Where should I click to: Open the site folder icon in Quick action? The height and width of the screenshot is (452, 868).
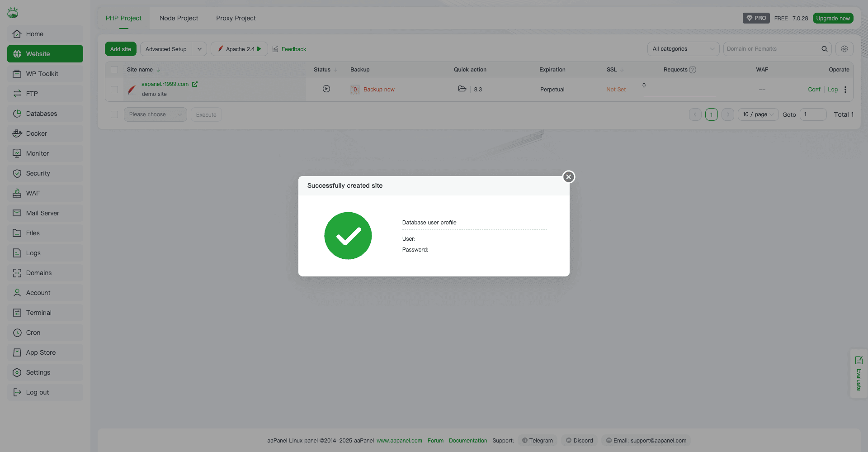point(462,89)
